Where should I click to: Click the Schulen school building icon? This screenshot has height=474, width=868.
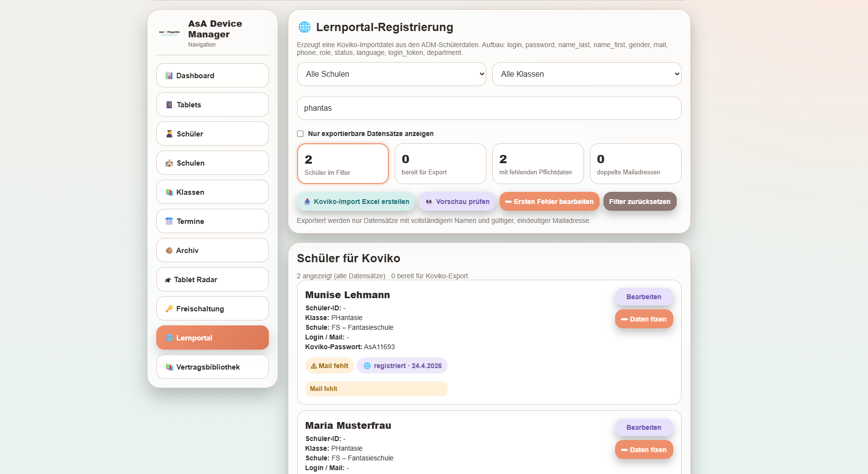(169, 163)
